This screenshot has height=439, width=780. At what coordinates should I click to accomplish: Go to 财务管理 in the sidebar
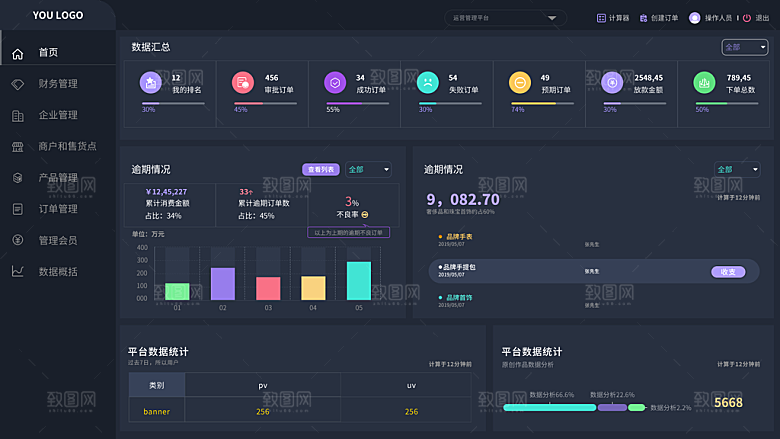click(58, 84)
